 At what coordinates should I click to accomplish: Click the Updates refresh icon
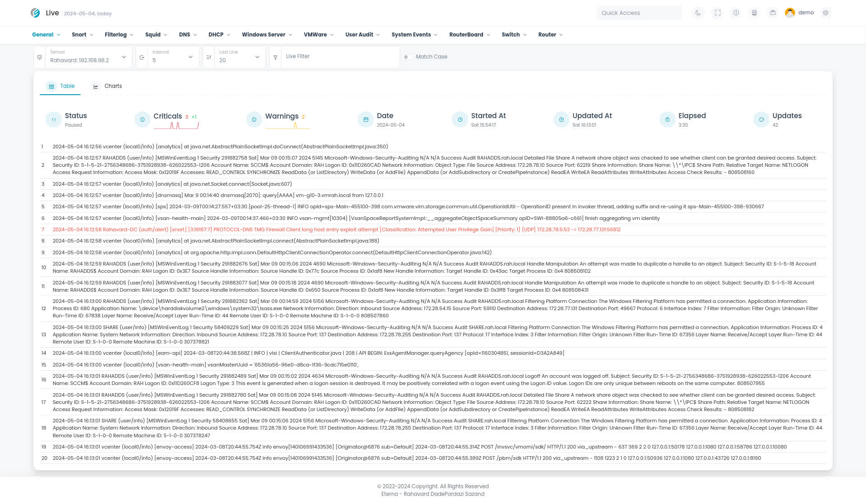point(761,119)
